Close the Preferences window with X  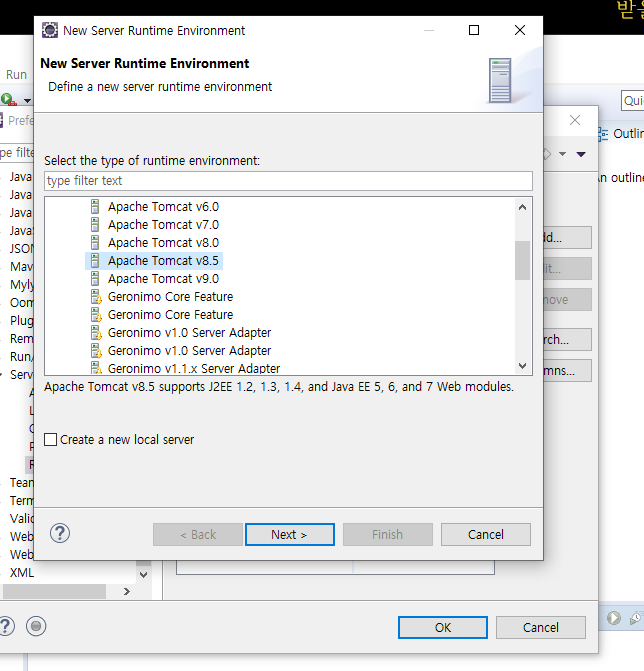(575, 120)
